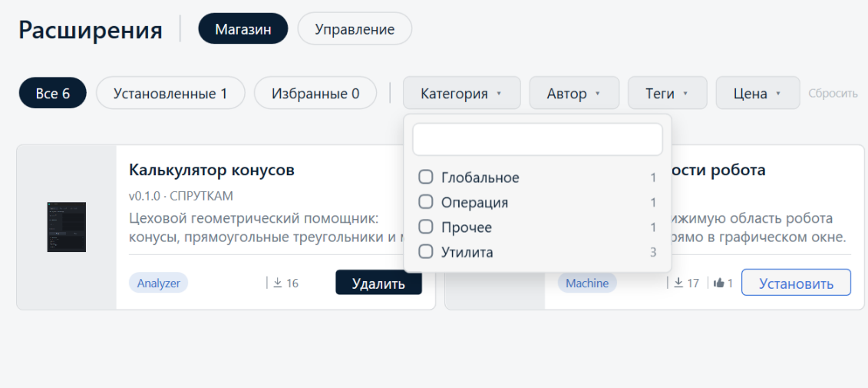Tick the Операция checkbox
Image resolution: width=868 pixels, height=388 pixels.
426,202
